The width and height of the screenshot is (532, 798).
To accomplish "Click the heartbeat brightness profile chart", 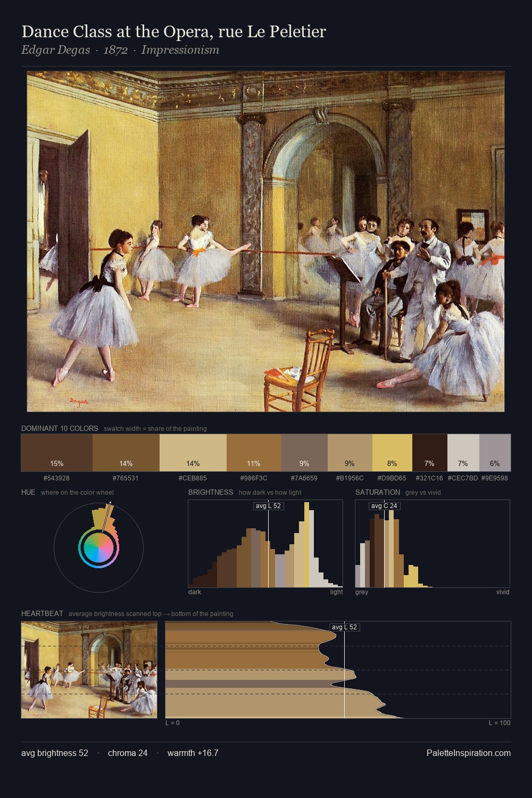I will [338, 670].
